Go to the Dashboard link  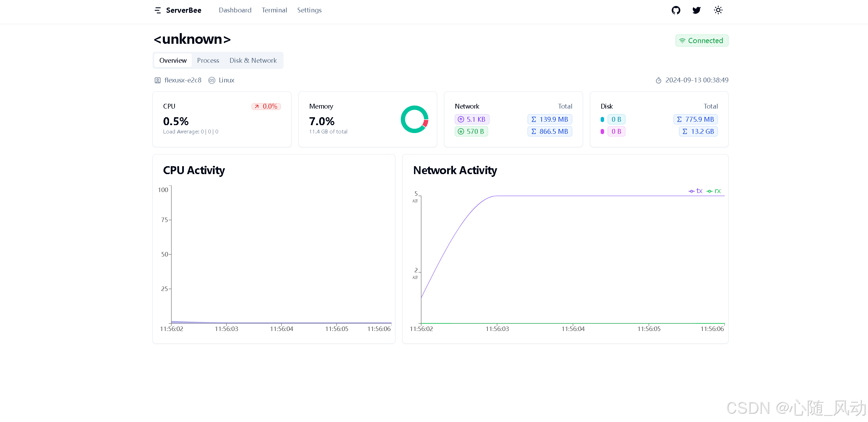click(235, 10)
